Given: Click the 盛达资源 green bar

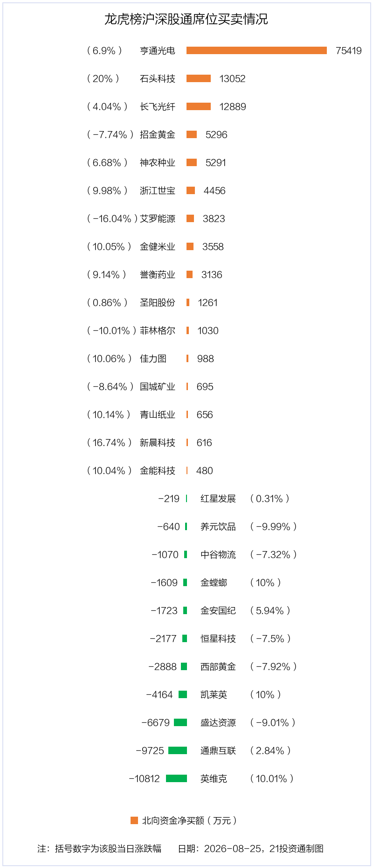Looking at the screenshot, I should pos(180,722).
